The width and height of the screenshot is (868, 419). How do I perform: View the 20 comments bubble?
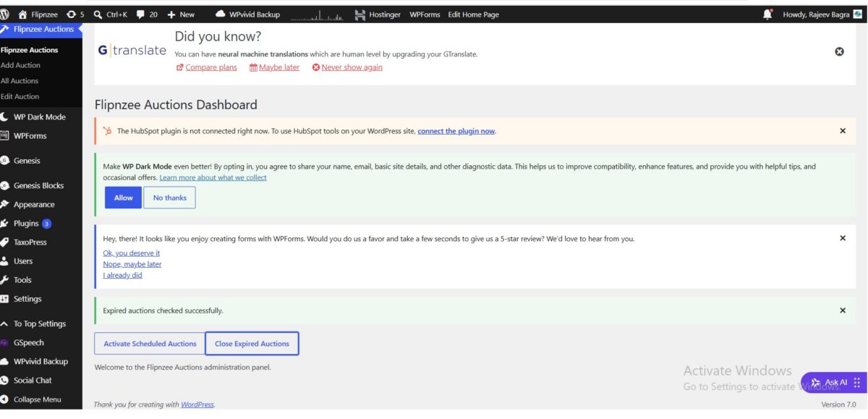point(147,14)
